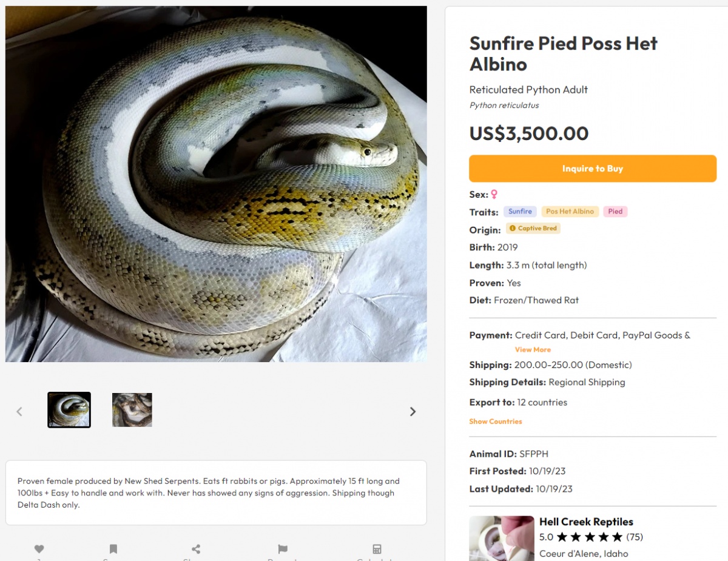Click the Pos Het Albino trait tag
Screen dimensions: 728x561
570,212
